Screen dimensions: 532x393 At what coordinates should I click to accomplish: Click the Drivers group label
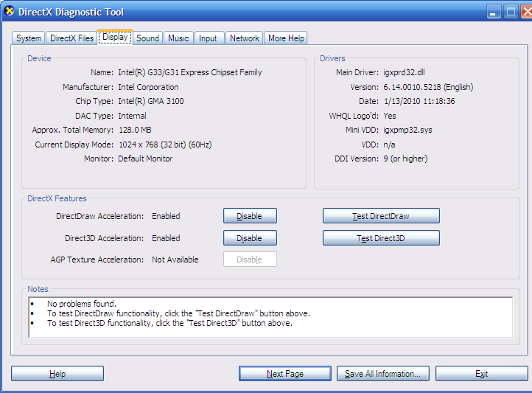click(x=332, y=58)
